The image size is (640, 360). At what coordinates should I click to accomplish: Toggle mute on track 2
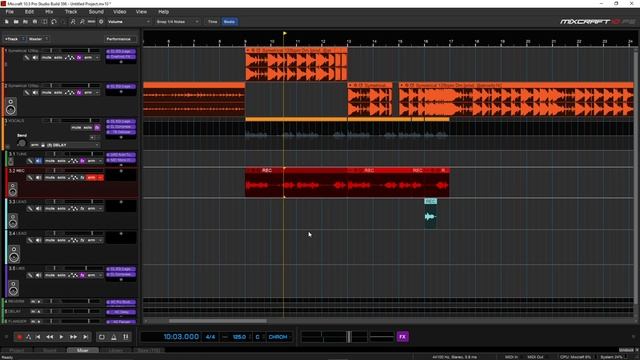[47, 93]
